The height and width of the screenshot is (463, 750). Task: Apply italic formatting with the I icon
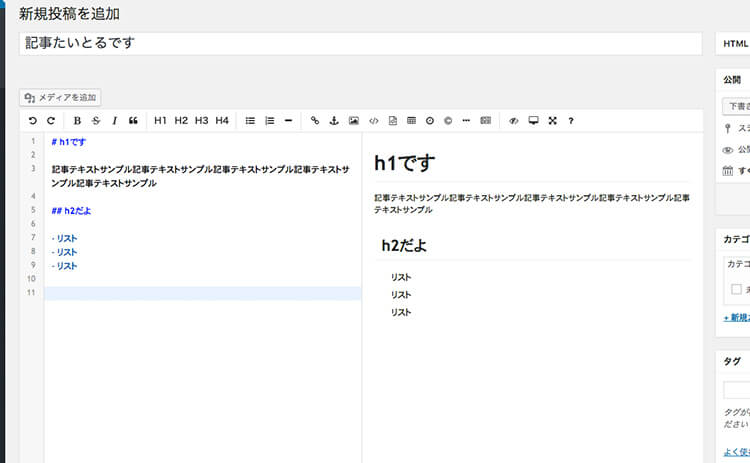[114, 121]
